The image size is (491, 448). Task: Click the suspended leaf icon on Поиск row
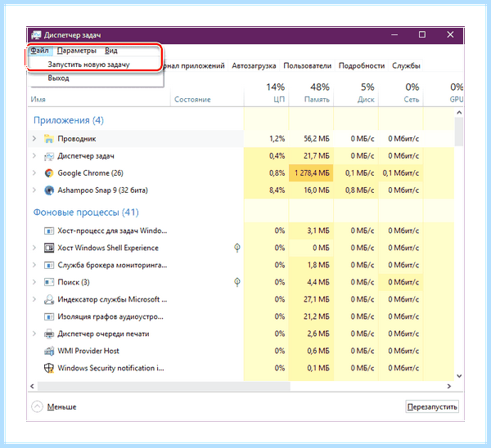[237, 282]
